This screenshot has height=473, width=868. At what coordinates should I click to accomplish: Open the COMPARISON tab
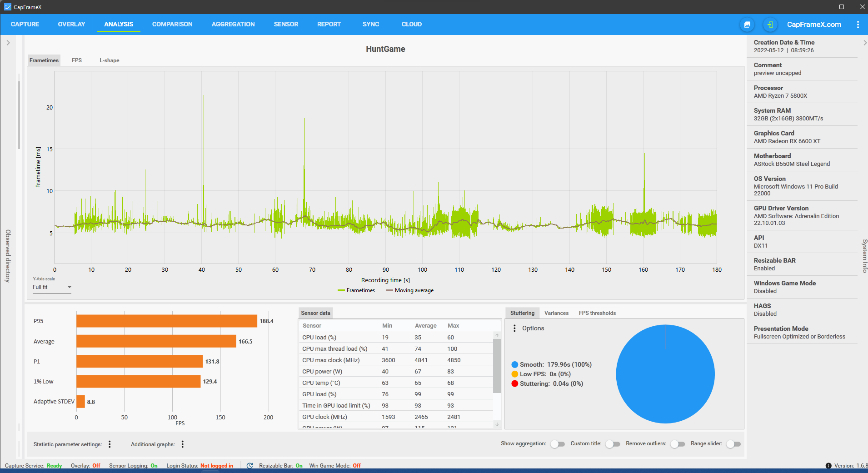tap(172, 25)
